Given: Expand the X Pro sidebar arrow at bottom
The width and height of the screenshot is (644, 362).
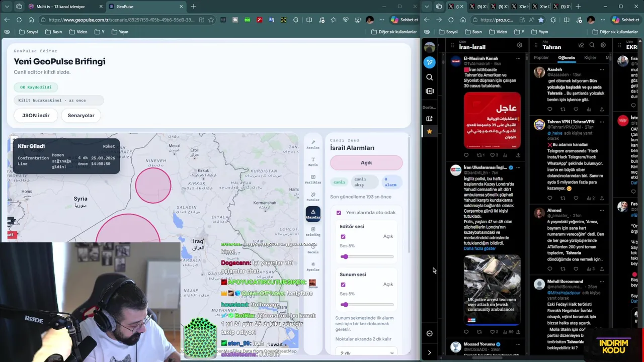Looking at the screenshot, I should coord(429,352).
